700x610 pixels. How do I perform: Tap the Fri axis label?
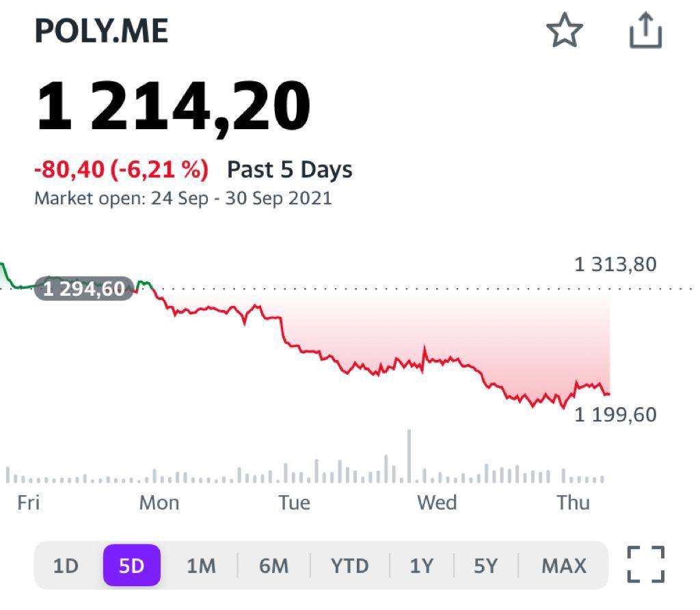pyautogui.click(x=28, y=503)
